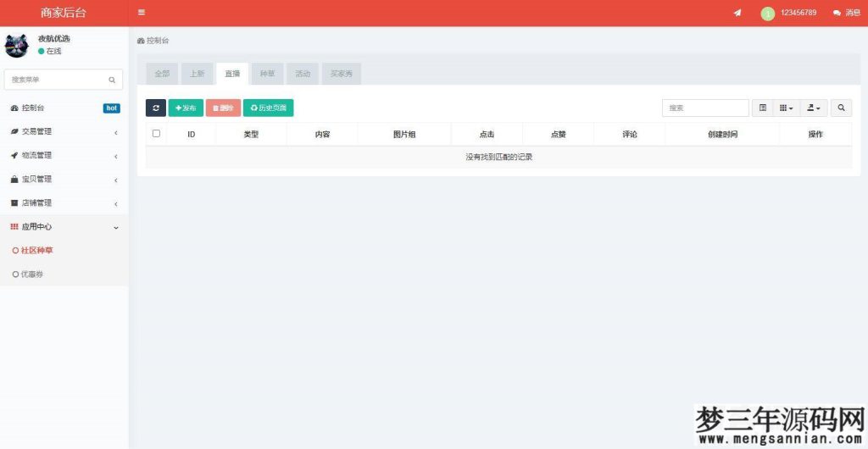868x449 pixels.
Task: Click the refresh table button
Action: click(x=156, y=108)
